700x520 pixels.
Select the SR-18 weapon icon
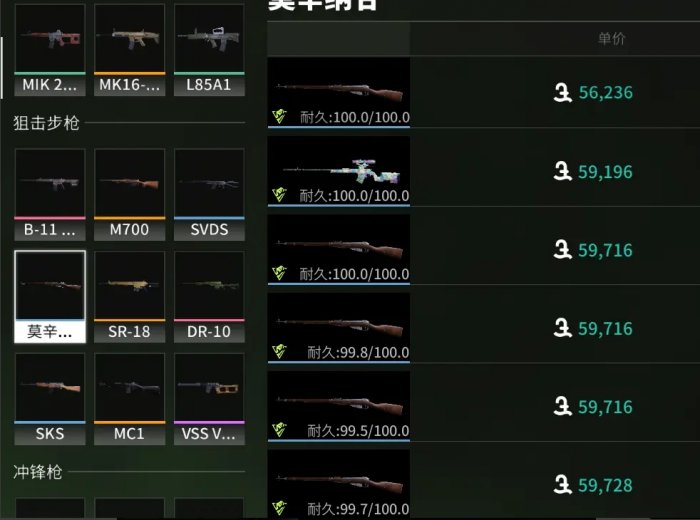129,297
